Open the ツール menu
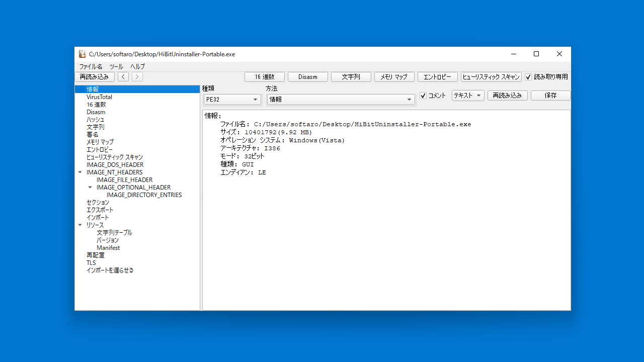Screen dimensions: 644x362 click(x=116, y=66)
